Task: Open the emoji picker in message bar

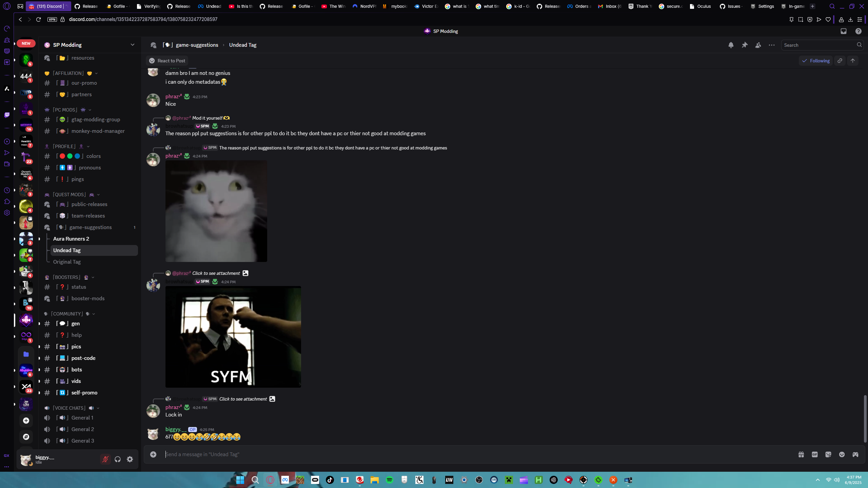Action: 842,454
